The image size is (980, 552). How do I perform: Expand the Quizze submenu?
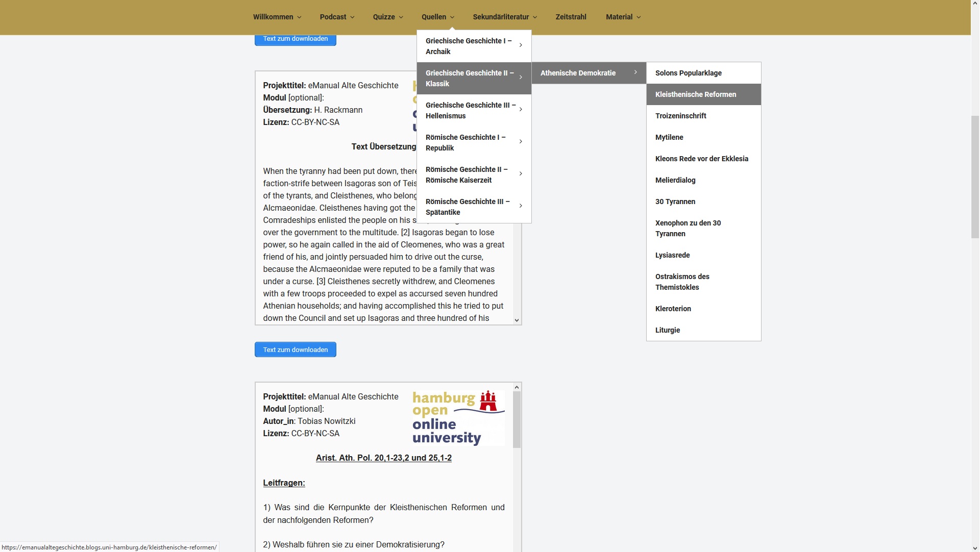[387, 17]
